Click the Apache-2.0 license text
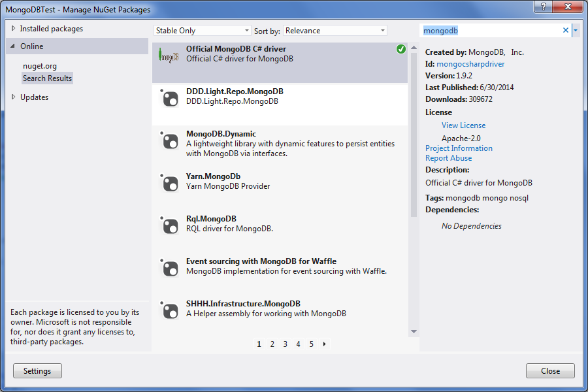588x392 pixels. click(x=461, y=139)
